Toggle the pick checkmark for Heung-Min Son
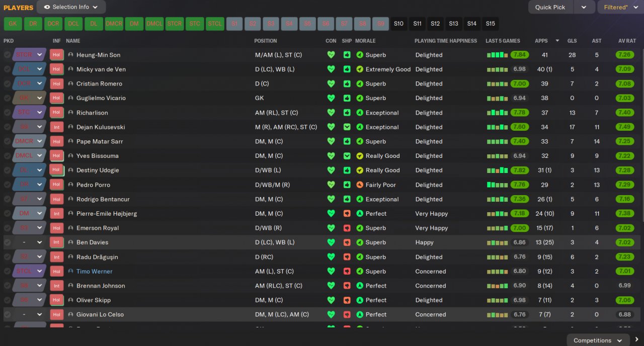644x346 pixels. [x=7, y=55]
